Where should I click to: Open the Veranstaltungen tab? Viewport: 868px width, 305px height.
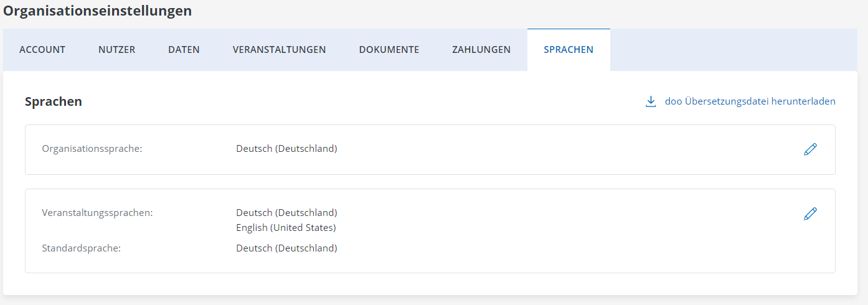point(279,50)
